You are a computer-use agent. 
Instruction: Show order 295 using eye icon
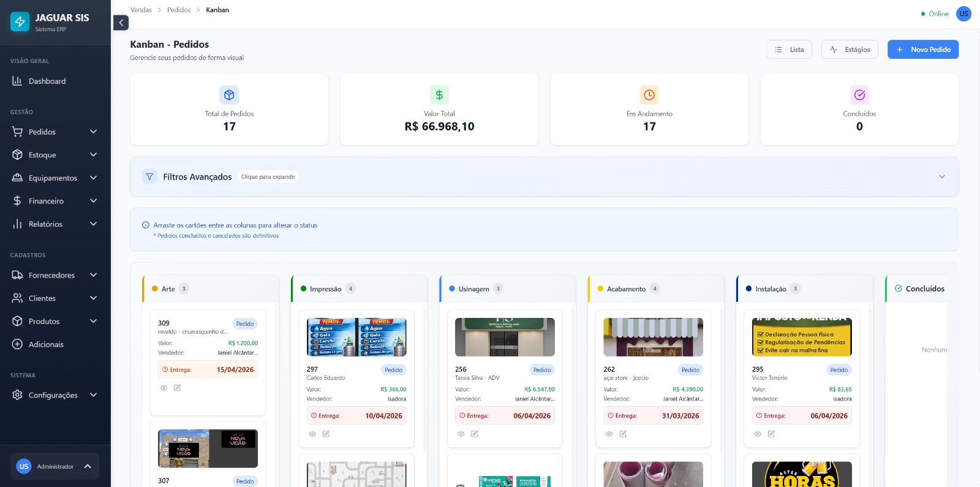click(758, 434)
